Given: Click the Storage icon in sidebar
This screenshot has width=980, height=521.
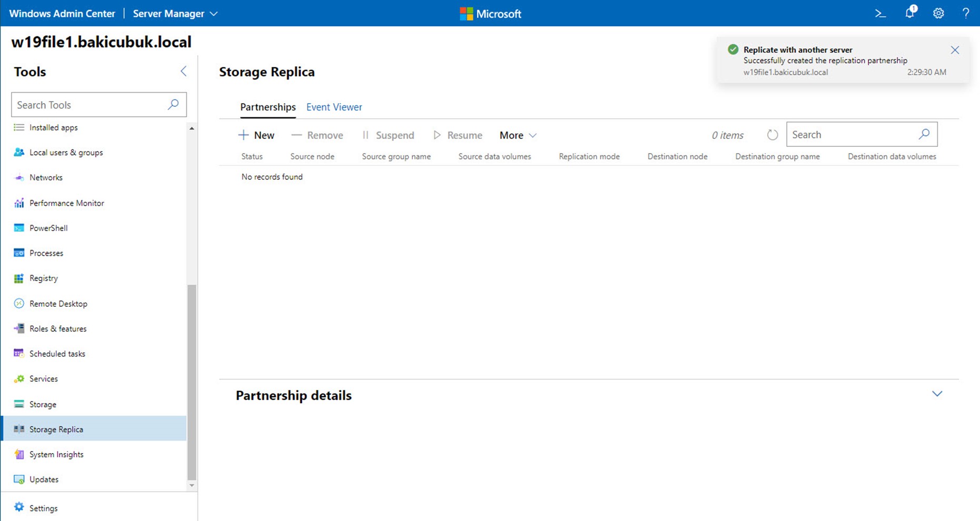Looking at the screenshot, I should [19, 404].
